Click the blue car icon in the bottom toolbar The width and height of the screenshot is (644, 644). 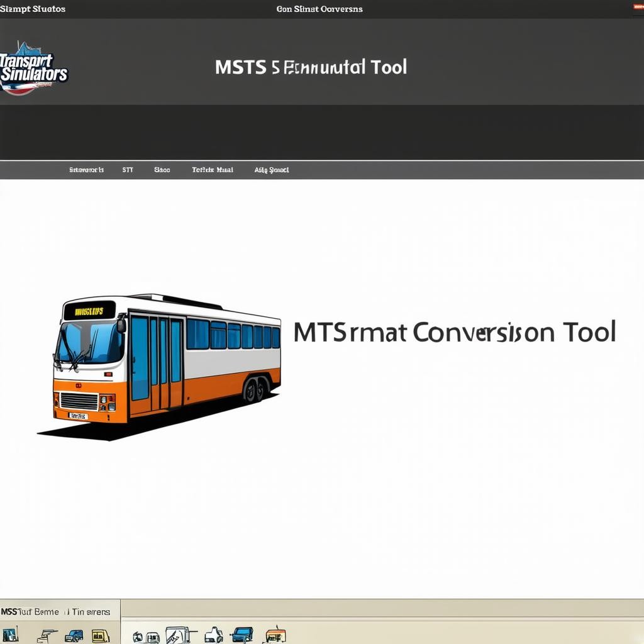(242, 635)
